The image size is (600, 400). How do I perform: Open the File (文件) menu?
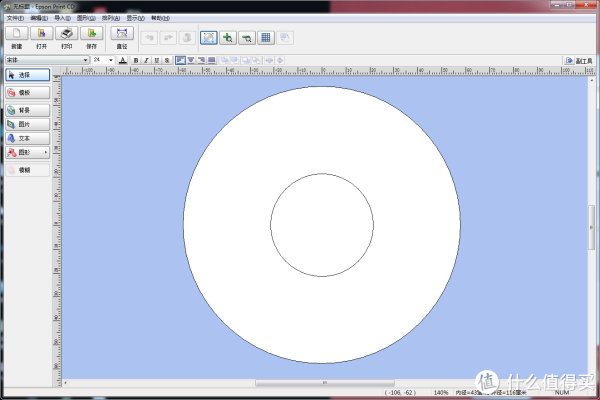pyautogui.click(x=15, y=18)
